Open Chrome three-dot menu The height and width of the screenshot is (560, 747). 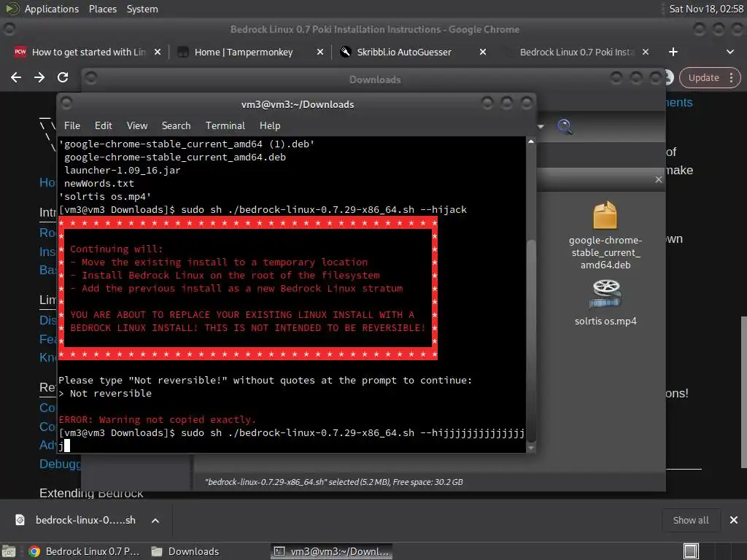point(731,77)
